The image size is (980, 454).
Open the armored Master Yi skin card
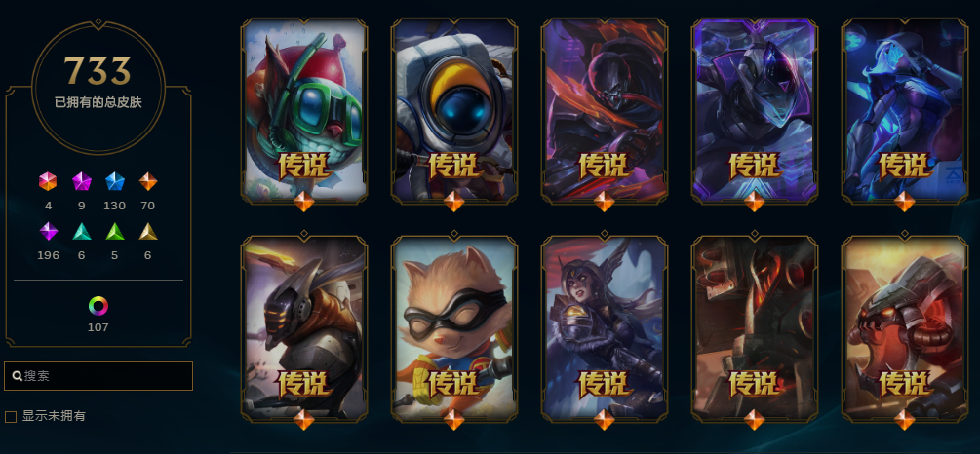click(x=303, y=328)
